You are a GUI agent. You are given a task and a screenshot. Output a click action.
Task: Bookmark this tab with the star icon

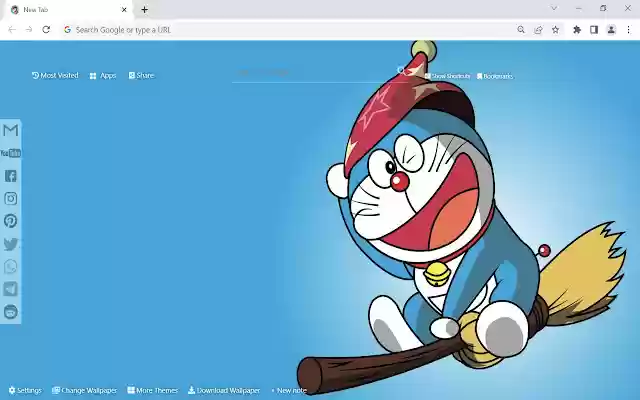(556, 29)
